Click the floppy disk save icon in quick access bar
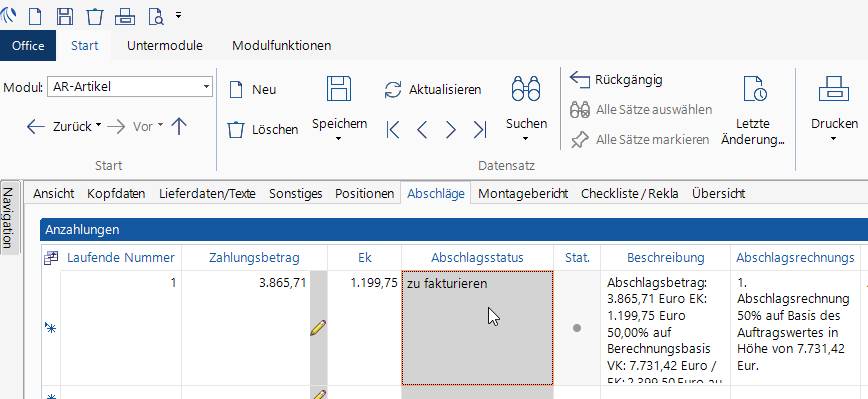Image resolution: width=868 pixels, height=399 pixels. (x=65, y=17)
